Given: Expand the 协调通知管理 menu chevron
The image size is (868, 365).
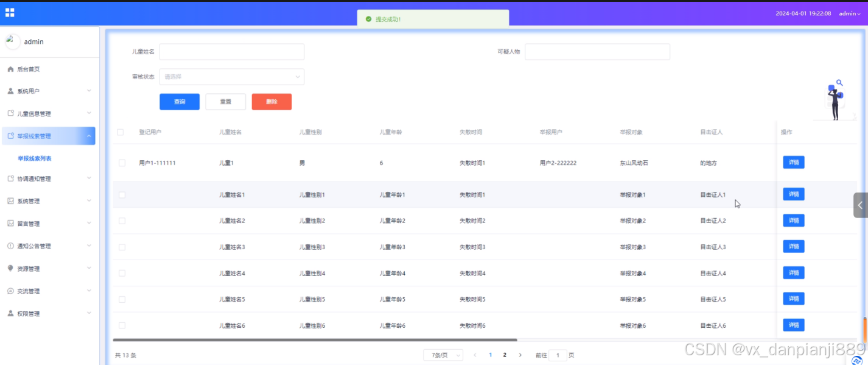Looking at the screenshot, I should point(89,179).
